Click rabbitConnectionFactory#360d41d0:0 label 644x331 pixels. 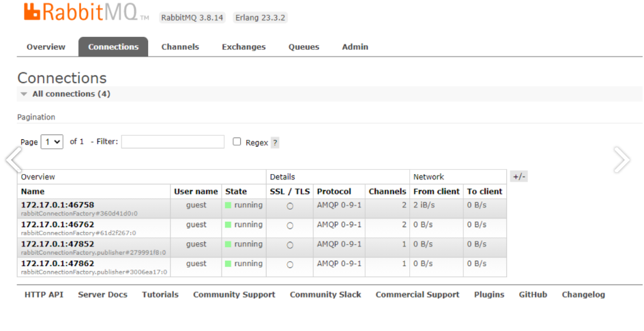tap(79, 214)
